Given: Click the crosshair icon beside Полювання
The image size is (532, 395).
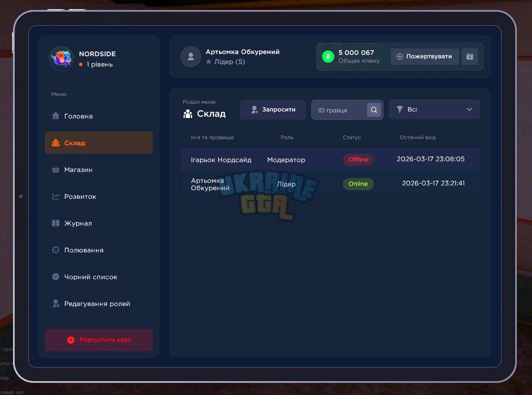Looking at the screenshot, I should point(56,250).
